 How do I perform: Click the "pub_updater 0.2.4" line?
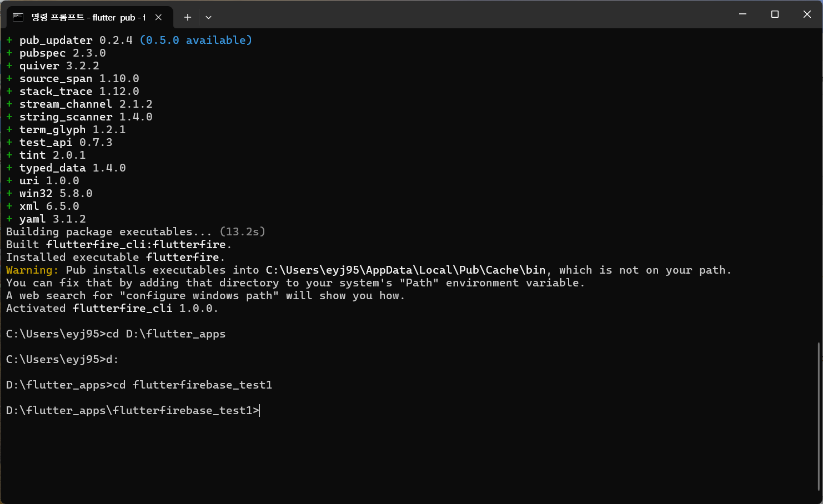tap(69, 40)
